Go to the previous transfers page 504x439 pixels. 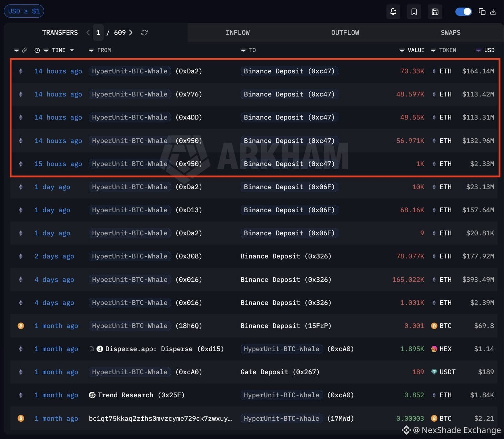[x=88, y=32]
